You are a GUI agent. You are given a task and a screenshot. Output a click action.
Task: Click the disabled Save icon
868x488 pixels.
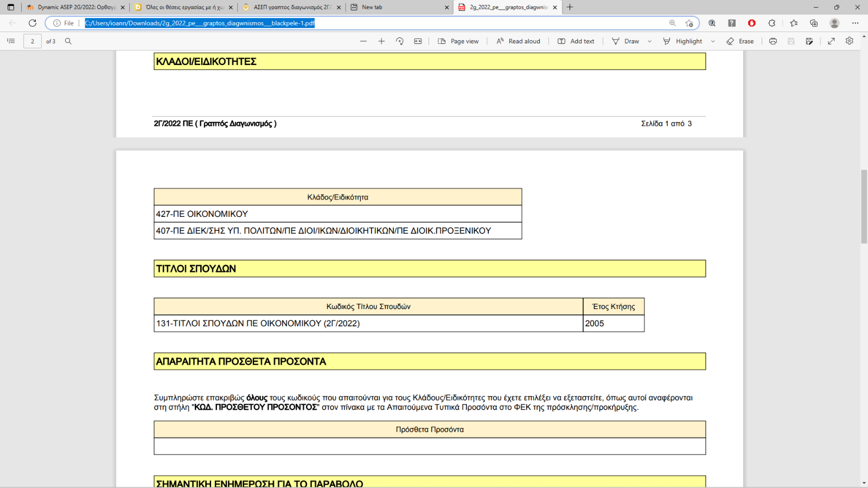(791, 41)
